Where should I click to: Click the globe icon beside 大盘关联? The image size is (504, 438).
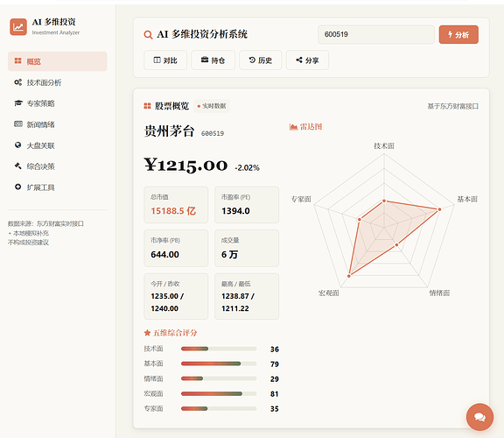(18, 145)
